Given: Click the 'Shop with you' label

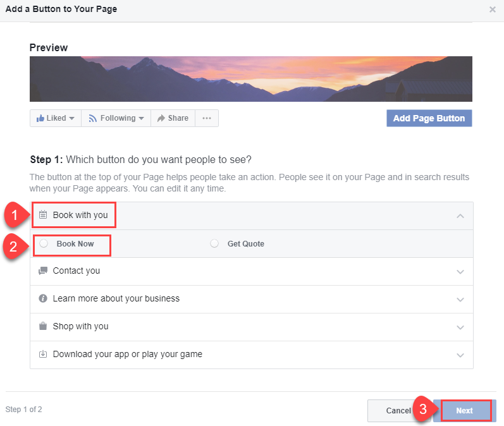Looking at the screenshot, I should pyautogui.click(x=81, y=326).
